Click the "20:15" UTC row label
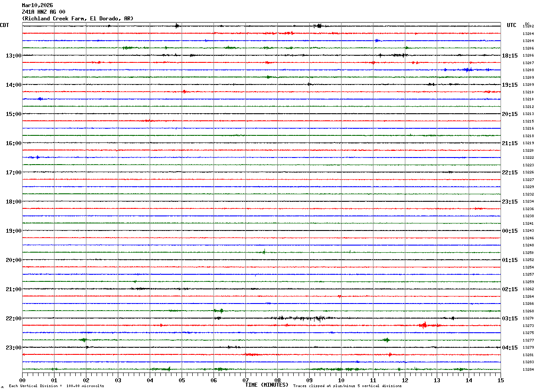This screenshot has width=536, height=392. [510, 114]
